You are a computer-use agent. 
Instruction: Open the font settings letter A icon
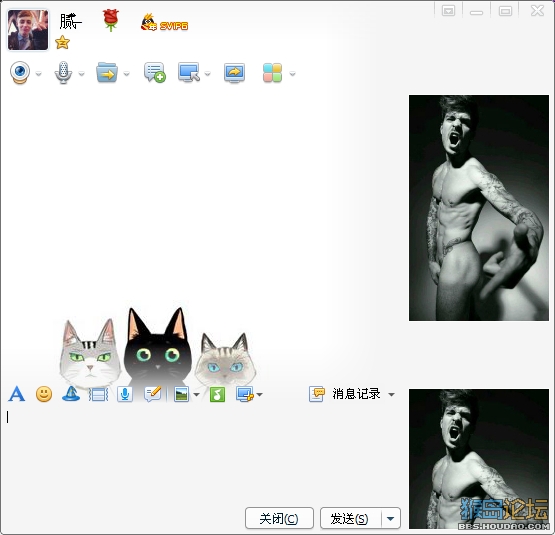tap(16, 394)
